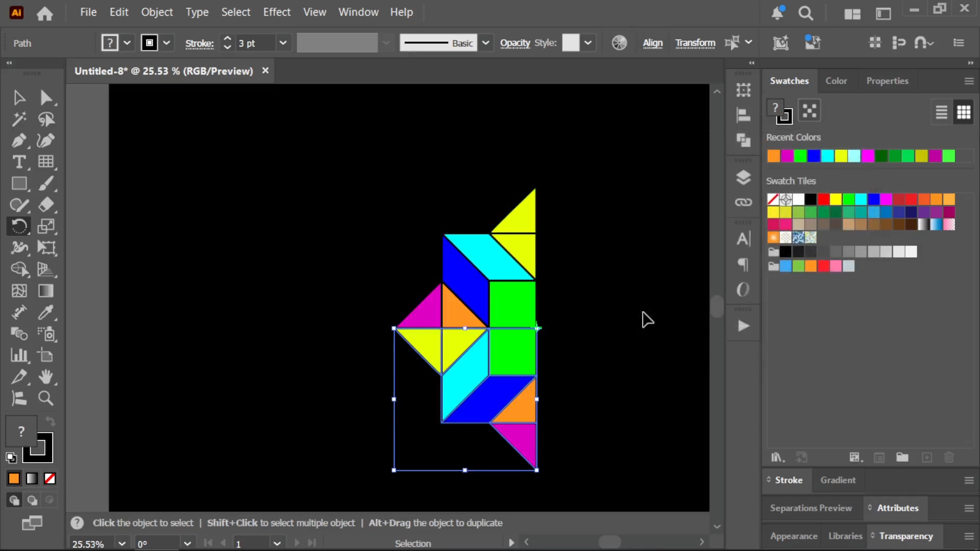Open the Layers panel icon
The image size is (980, 551).
tap(743, 178)
